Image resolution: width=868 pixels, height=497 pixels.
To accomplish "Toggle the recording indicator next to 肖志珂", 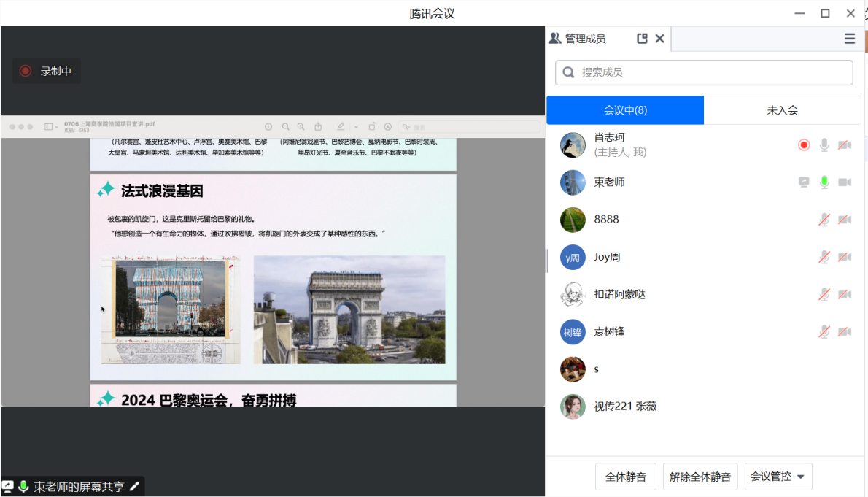I will tap(804, 145).
